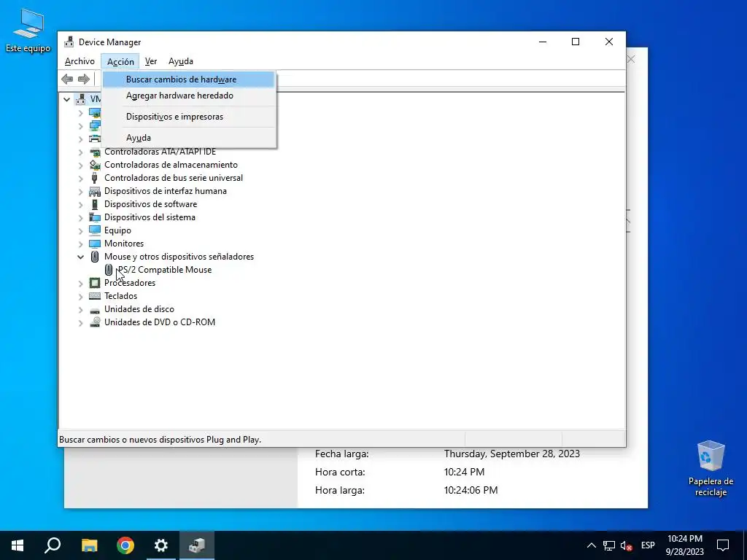
Task: Open the Ver menu
Action: coord(151,61)
